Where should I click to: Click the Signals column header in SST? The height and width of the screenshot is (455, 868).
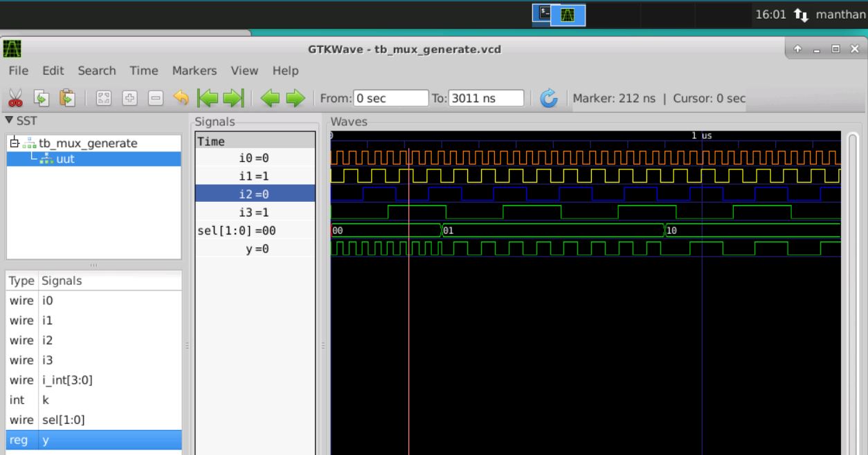110,281
